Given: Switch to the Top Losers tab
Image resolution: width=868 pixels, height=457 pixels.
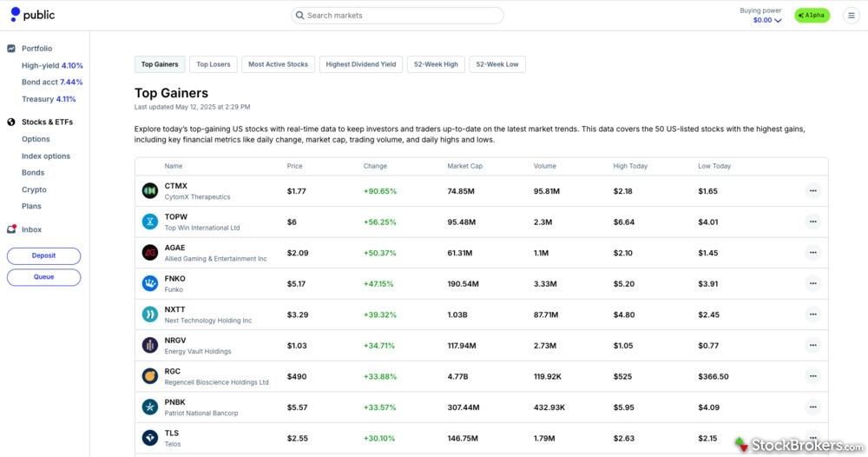Looking at the screenshot, I should click(214, 64).
